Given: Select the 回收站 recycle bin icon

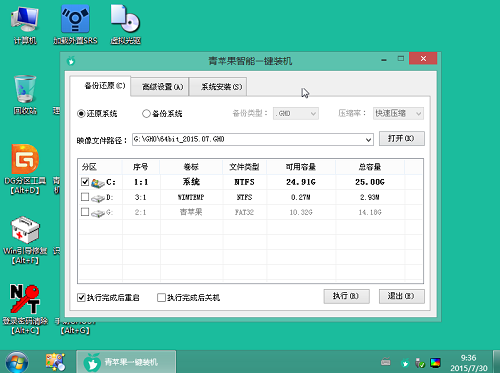Looking at the screenshot, I should point(25,95).
